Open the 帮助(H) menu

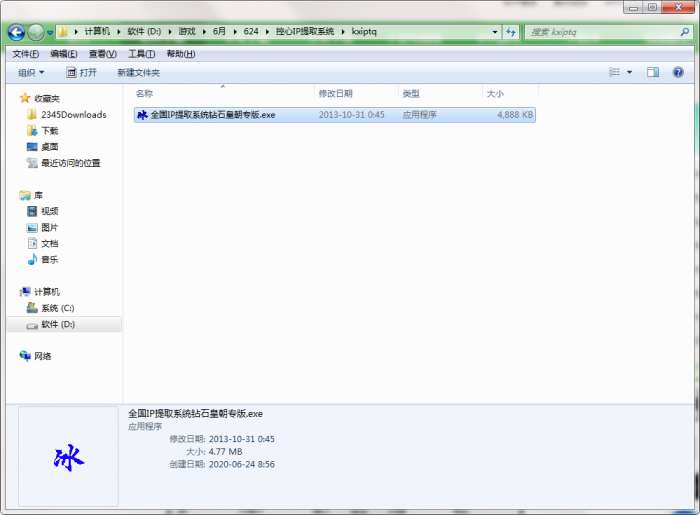pyautogui.click(x=181, y=54)
